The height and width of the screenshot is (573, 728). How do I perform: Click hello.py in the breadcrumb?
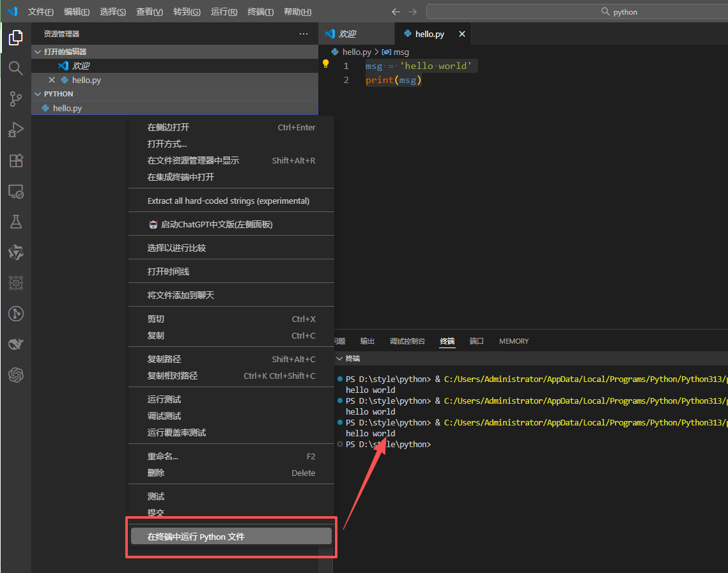pyautogui.click(x=357, y=52)
